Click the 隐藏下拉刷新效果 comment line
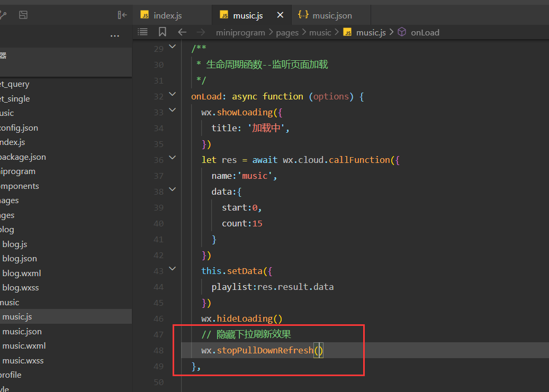Viewport: 549px width, 392px height. (x=246, y=334)
